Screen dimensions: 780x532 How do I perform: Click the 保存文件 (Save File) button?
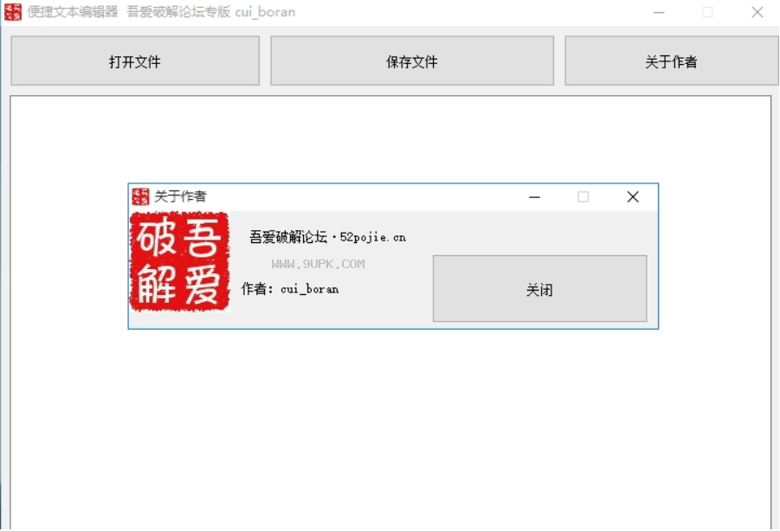pos(412,61)
